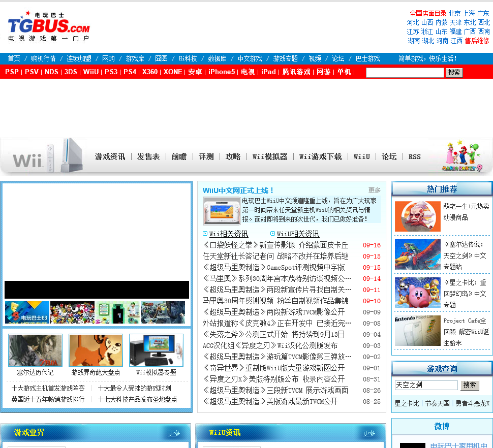The width and height of the screenshot is (493, 448).
Task: Open the 发售表 tab in the Wii menu
Action: (x=148, y=156)
